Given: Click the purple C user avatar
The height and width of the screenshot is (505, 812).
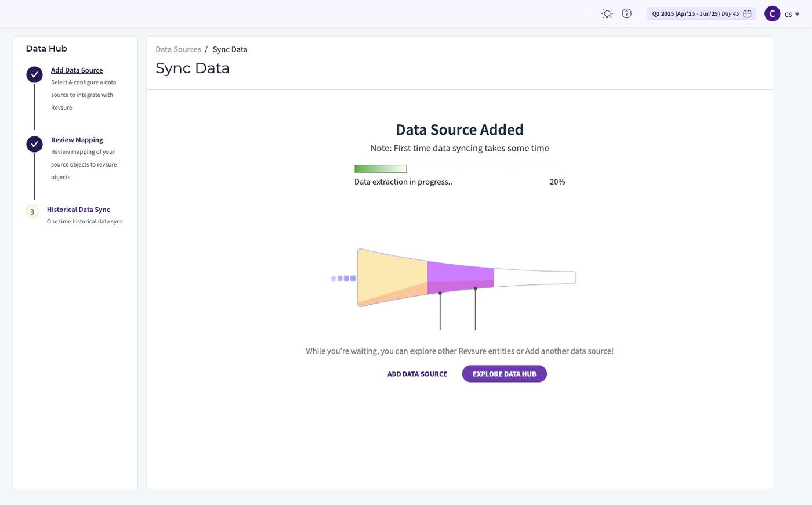Looking at the screenshot, I should (x=772, y=14).
